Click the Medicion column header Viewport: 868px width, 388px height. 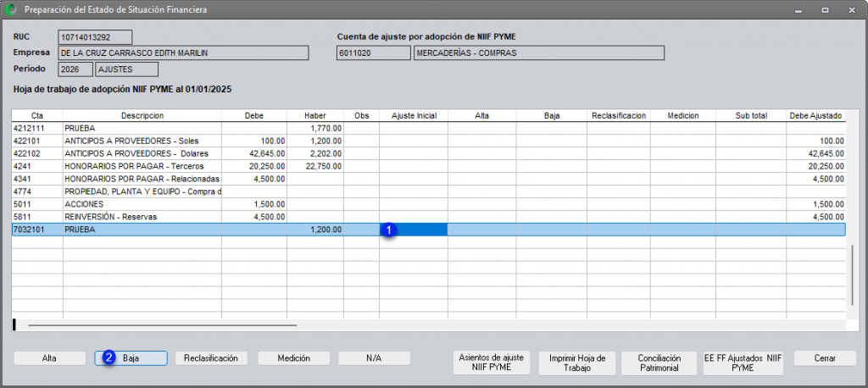click(683, 116)
